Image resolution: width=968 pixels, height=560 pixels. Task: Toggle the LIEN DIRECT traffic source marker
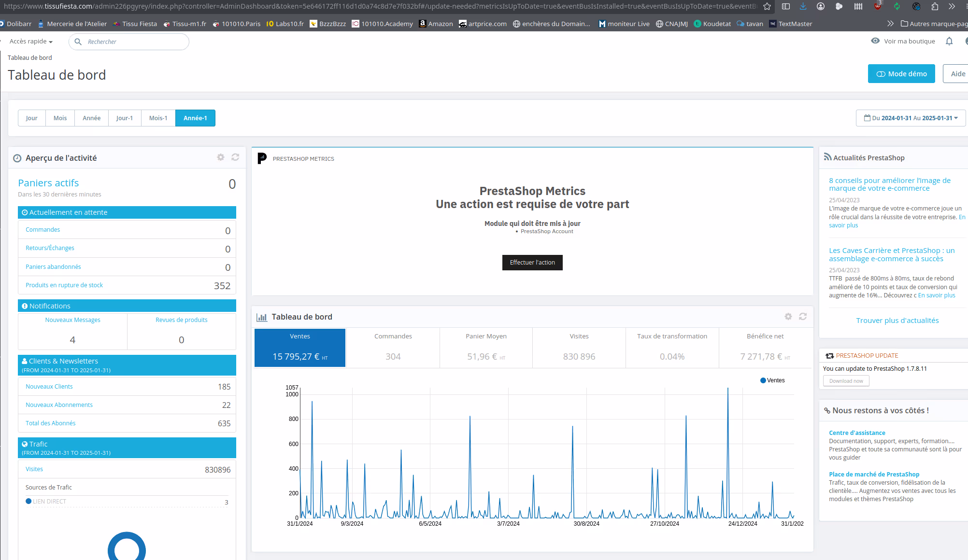28,502
